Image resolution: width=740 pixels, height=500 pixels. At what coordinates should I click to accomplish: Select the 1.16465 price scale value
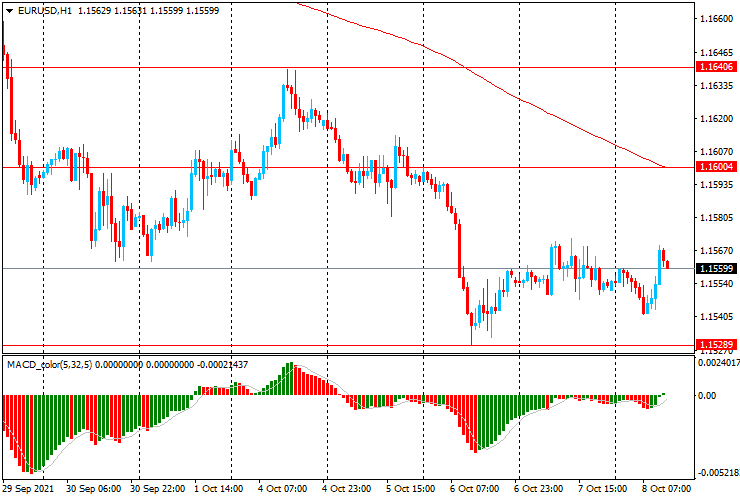pos(717,52)
